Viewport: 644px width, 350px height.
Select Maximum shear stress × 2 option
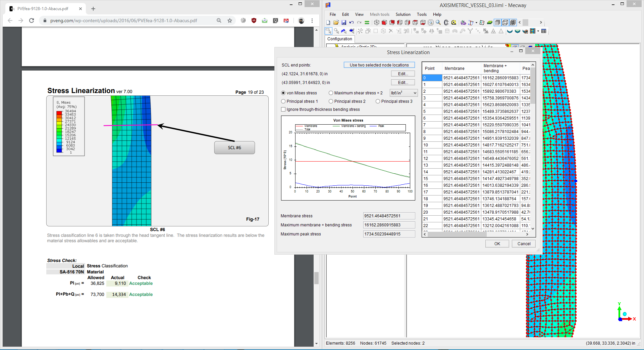pyautogui.click(x=331, y=93)
